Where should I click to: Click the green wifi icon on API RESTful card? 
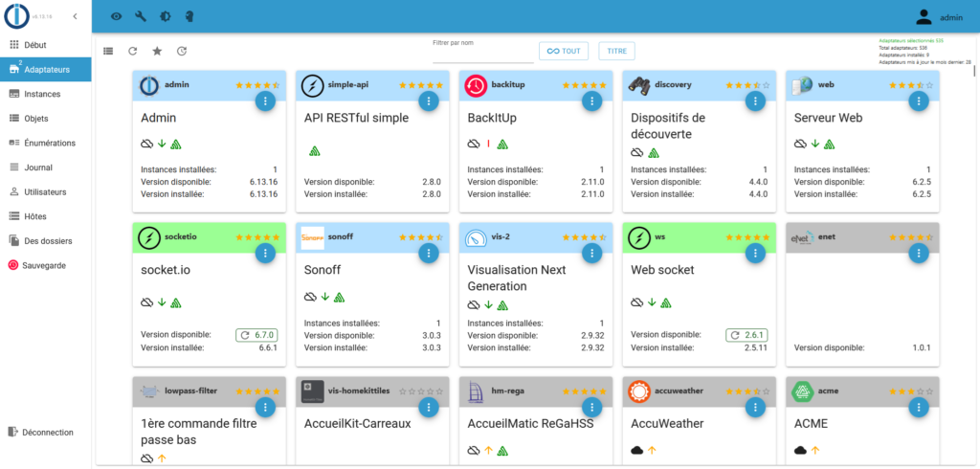coord(314,150)
